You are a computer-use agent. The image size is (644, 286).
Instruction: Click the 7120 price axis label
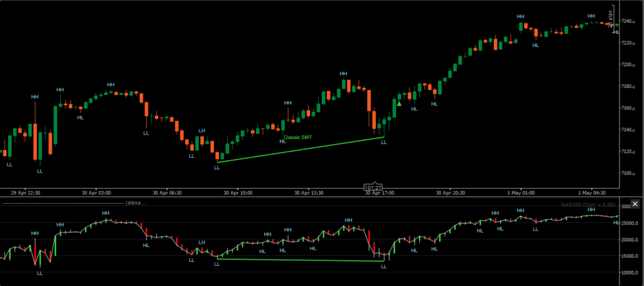(629, 151)
